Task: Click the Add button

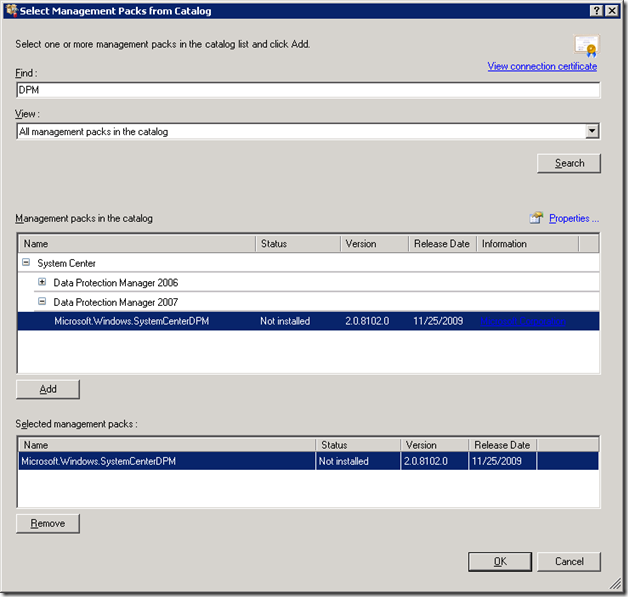Action: pyautogui.click(x=48, y=389)
